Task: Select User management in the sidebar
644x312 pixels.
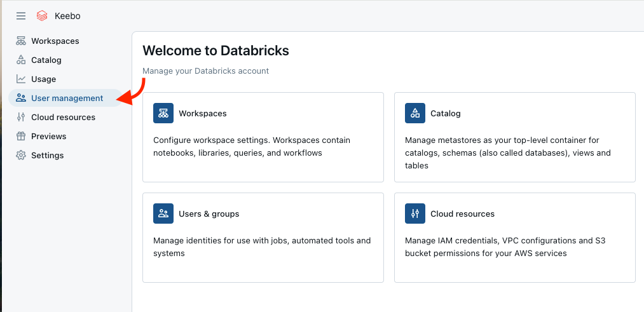Action: tap(65, 98)
